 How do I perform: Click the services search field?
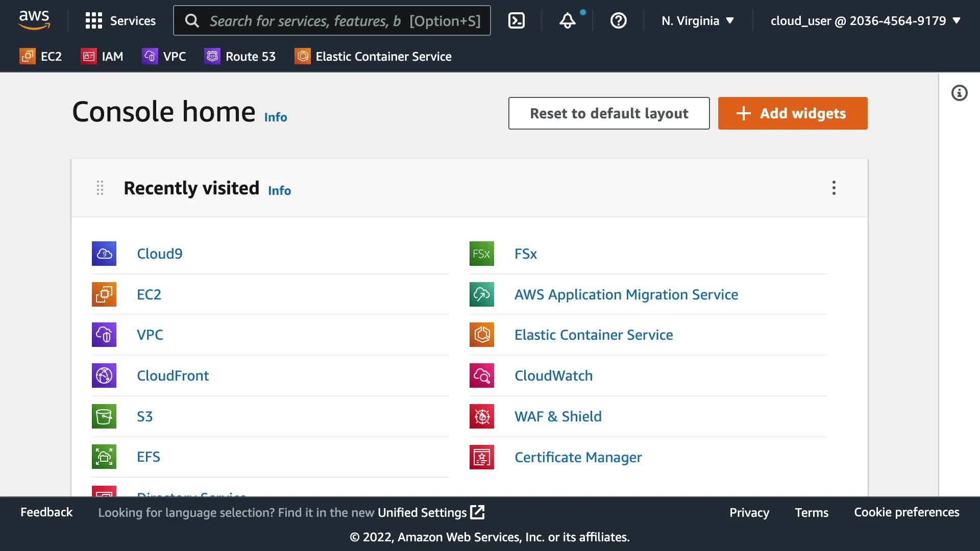[x=332, y=20]
